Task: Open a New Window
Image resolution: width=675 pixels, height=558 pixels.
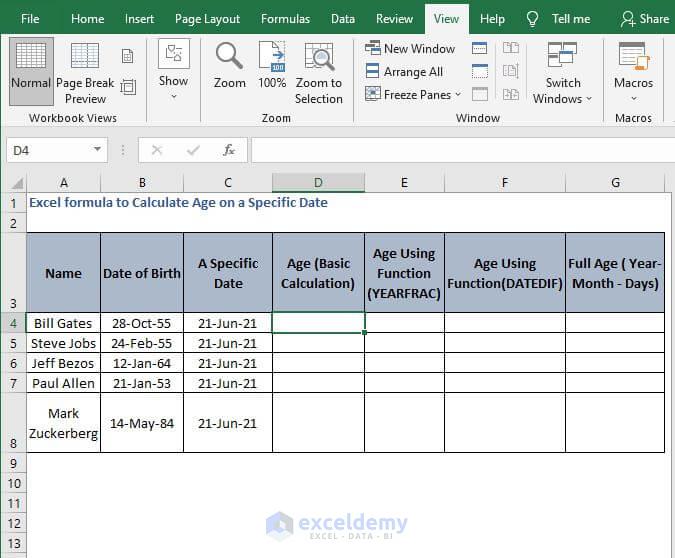Action: [x=410, y=49]
